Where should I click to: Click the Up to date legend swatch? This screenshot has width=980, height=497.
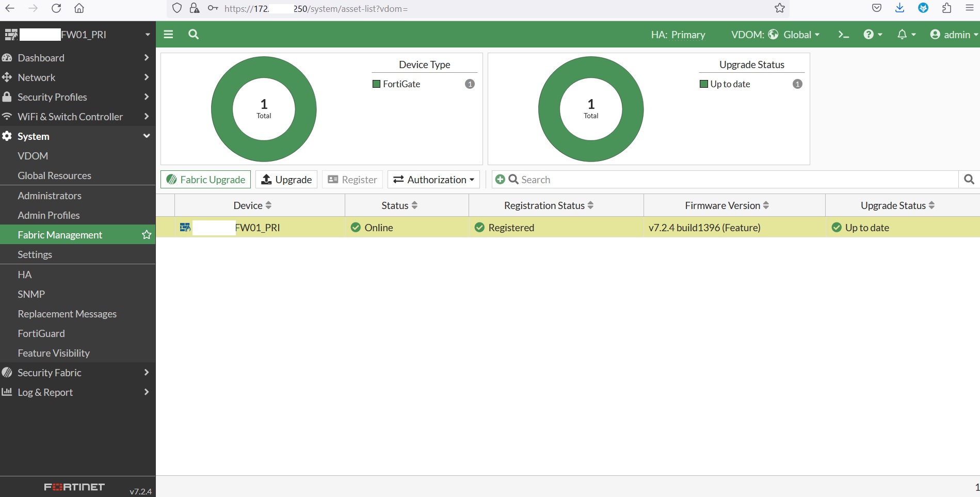703,84
